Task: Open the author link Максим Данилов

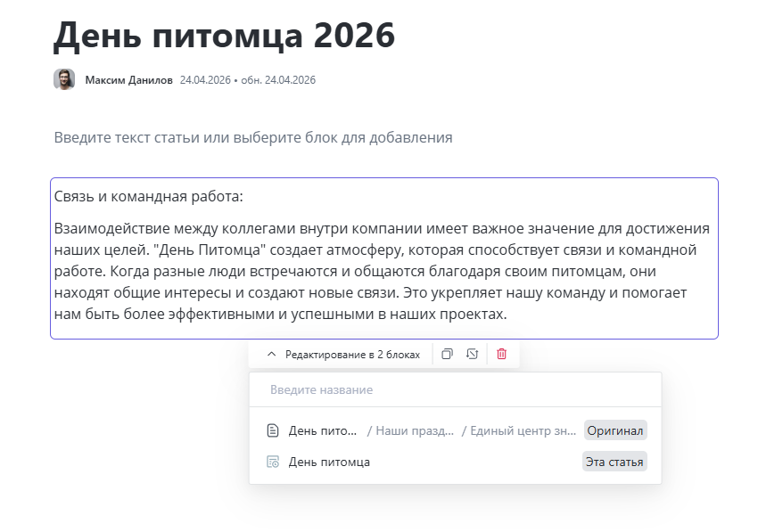Action: 117,78
